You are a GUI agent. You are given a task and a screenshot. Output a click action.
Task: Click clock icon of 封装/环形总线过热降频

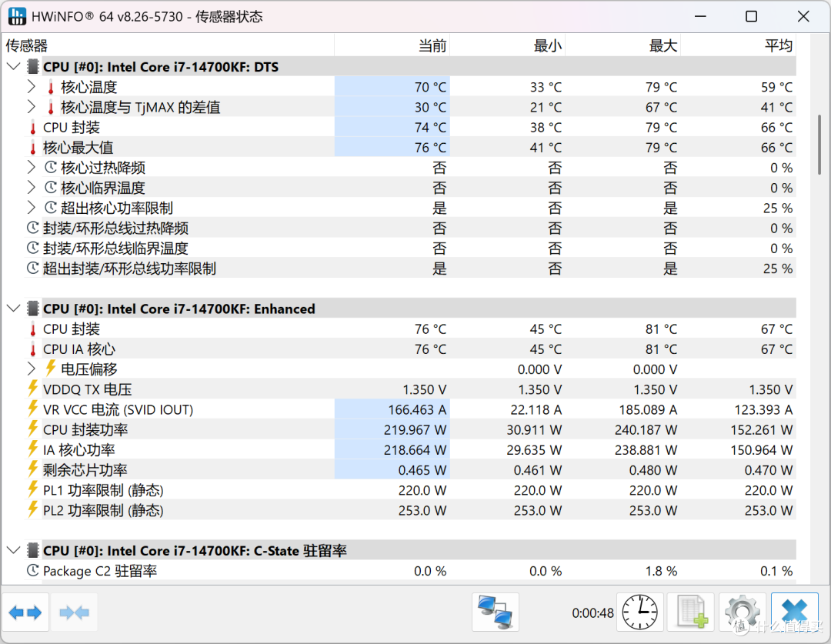click(33, 228)
